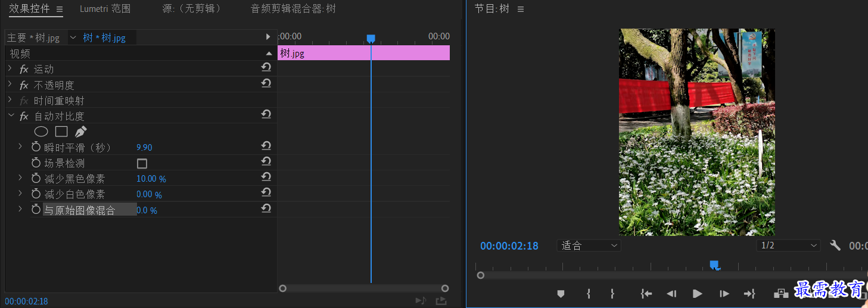Click the effect controls playhead marker
The width and height of the screenshot is (868, 308).
tap(371, 39)
